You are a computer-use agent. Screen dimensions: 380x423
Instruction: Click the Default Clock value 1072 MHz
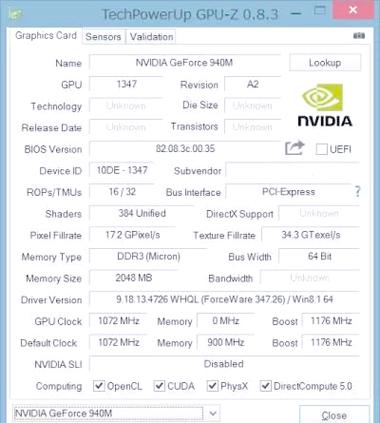pyautogui.click(x=118, y=342)
